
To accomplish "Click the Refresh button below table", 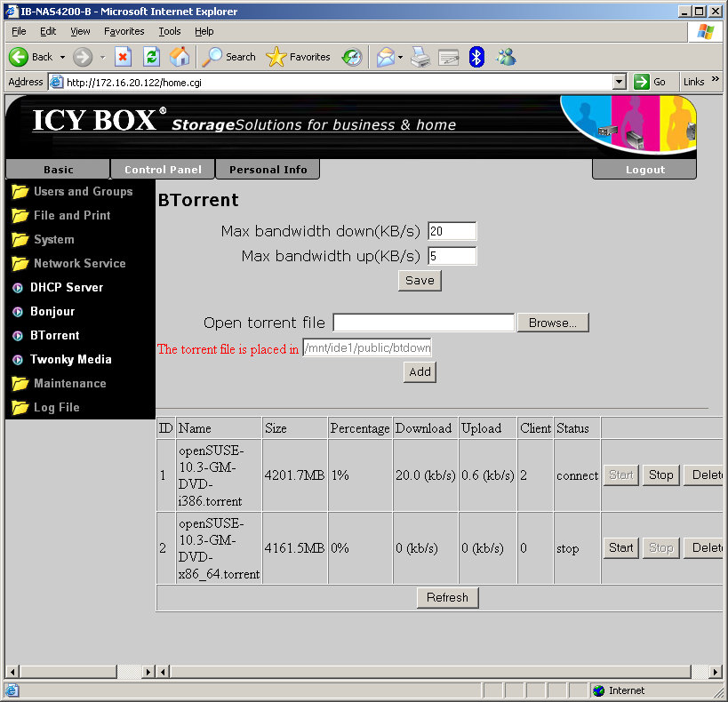I will [x=447, y=597].
